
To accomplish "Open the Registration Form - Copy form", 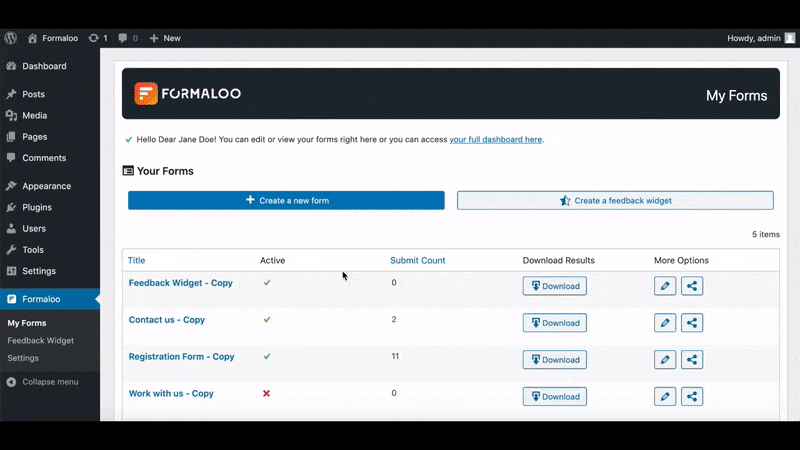I will pyautogui.click(x=181, y=357).
